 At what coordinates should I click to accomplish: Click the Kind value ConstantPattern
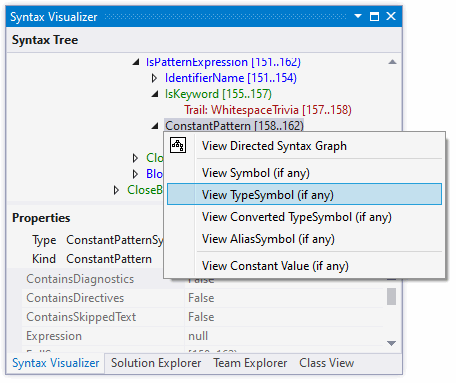tap(109, 259)
